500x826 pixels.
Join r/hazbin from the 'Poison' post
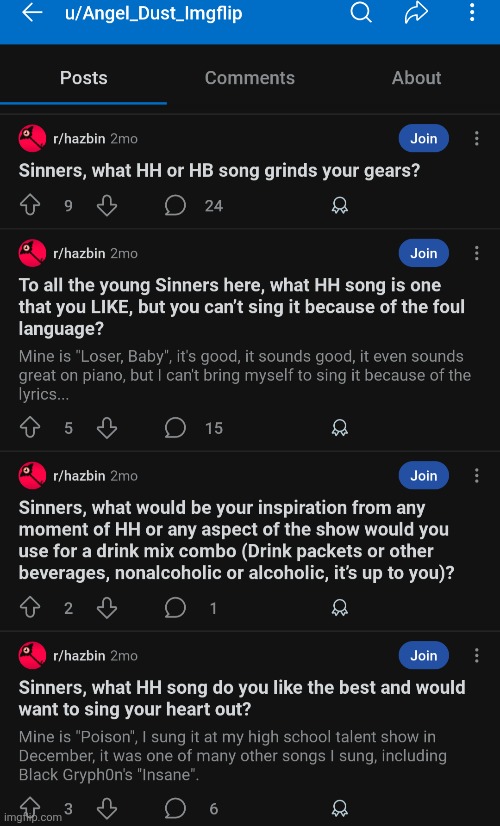[424, 656]
